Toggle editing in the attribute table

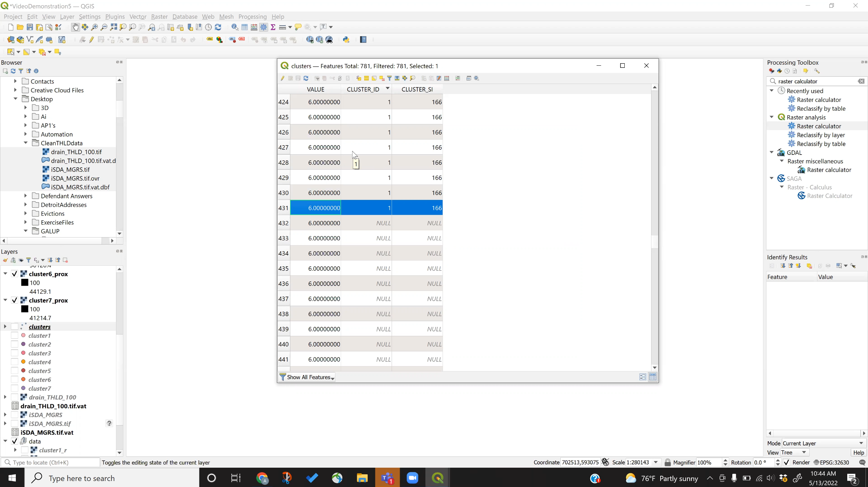[x=282, y=78]
